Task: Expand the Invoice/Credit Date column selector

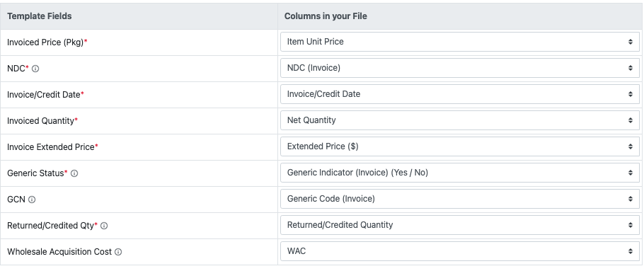Action: click(459, 94)
